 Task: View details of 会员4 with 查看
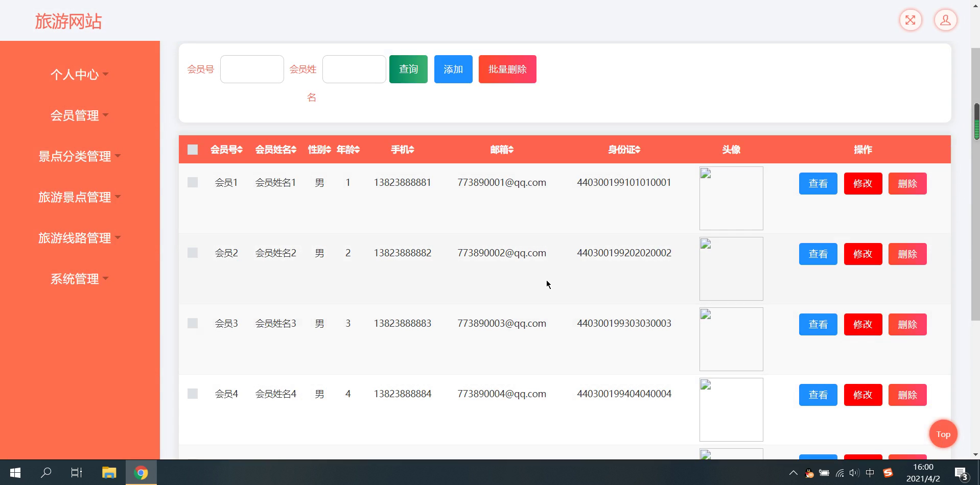point(818,395)
